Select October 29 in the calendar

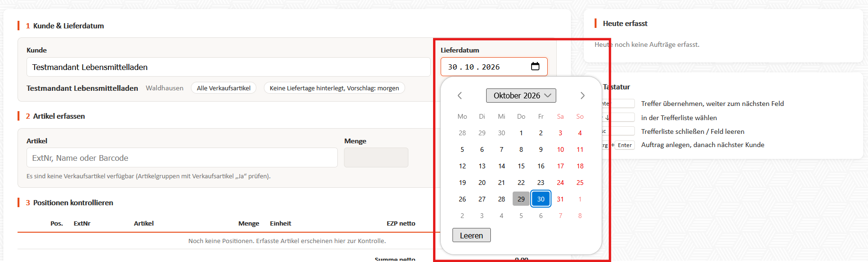pos(521,199)
